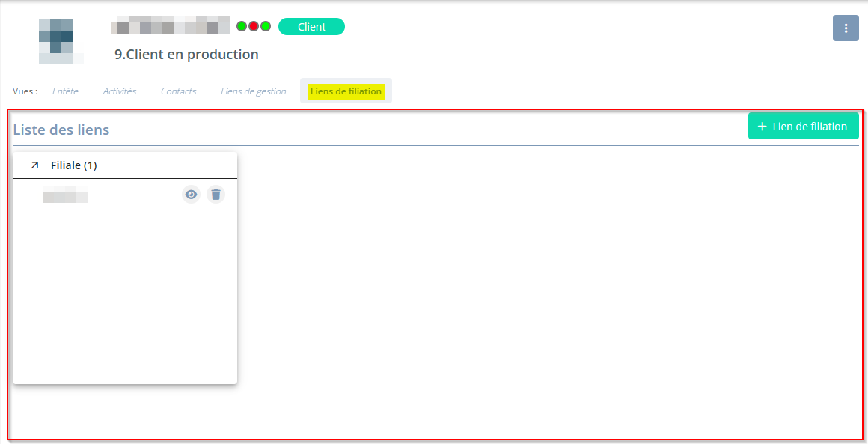Open the Activités view tab
This screenshot has width=868, height=444.
pos(119,91)
